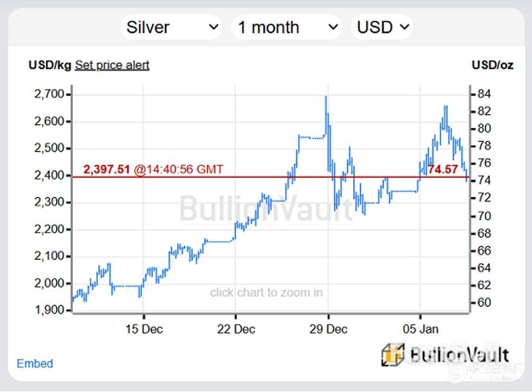The width and height of the screenshot is (532, 392).
Task: Click the red 74.57 USD/oz price tag
Action: click(x=443, y=169)
